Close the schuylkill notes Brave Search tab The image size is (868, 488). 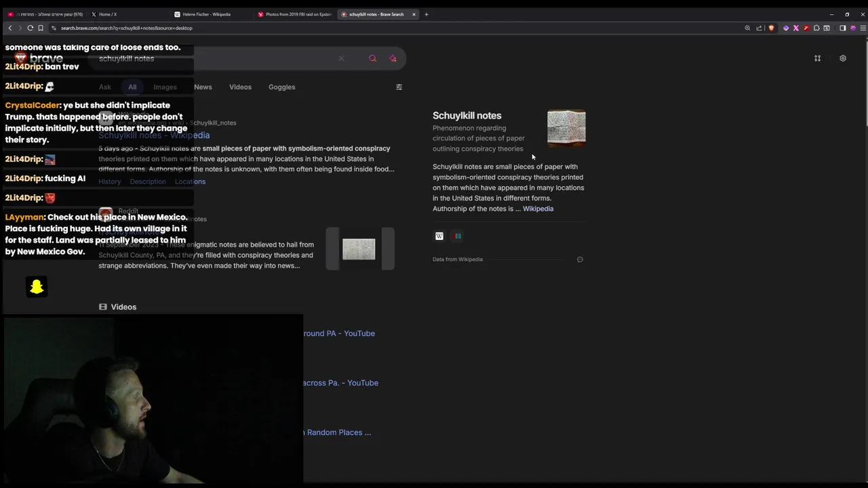click(x=414, y=14)
